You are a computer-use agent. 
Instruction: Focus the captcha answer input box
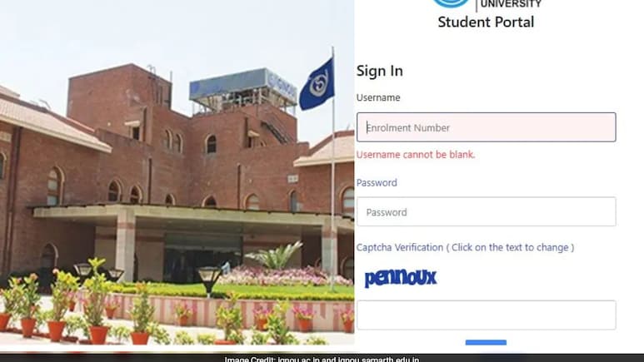[487, 315]
